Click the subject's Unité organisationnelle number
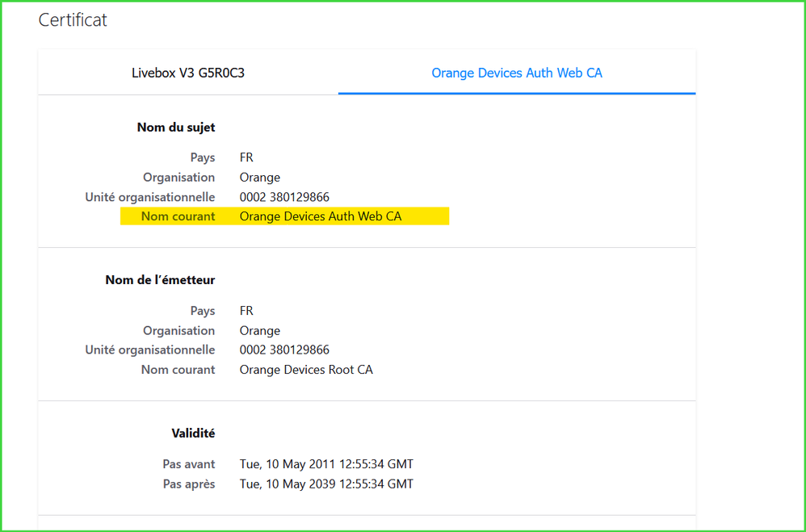 click(284, 197)
